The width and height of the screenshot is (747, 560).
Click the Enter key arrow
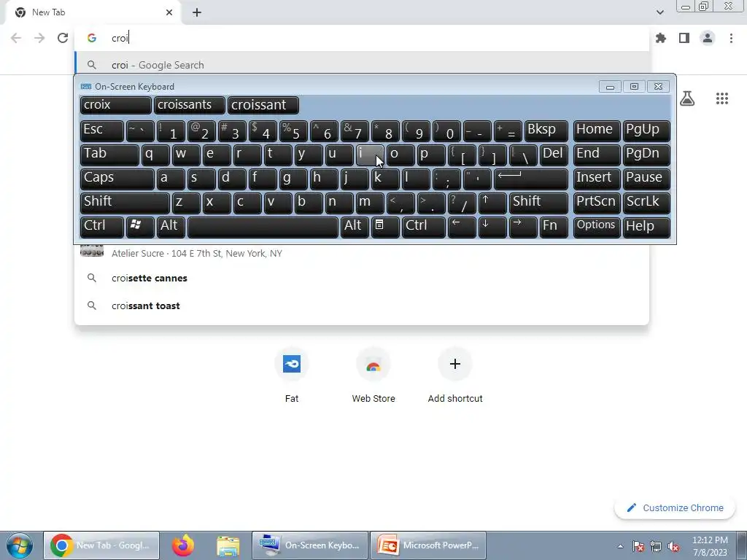[x=531, y=179]
